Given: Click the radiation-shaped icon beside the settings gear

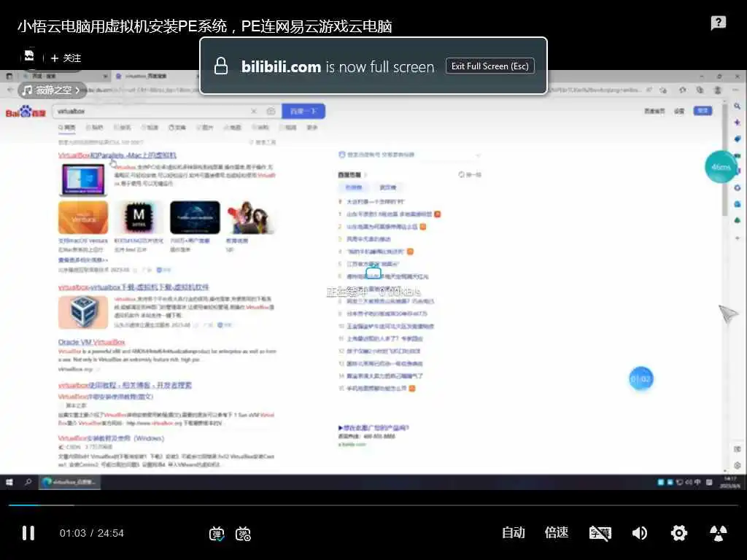Looking at the screenshot, I should click(718, 533).
